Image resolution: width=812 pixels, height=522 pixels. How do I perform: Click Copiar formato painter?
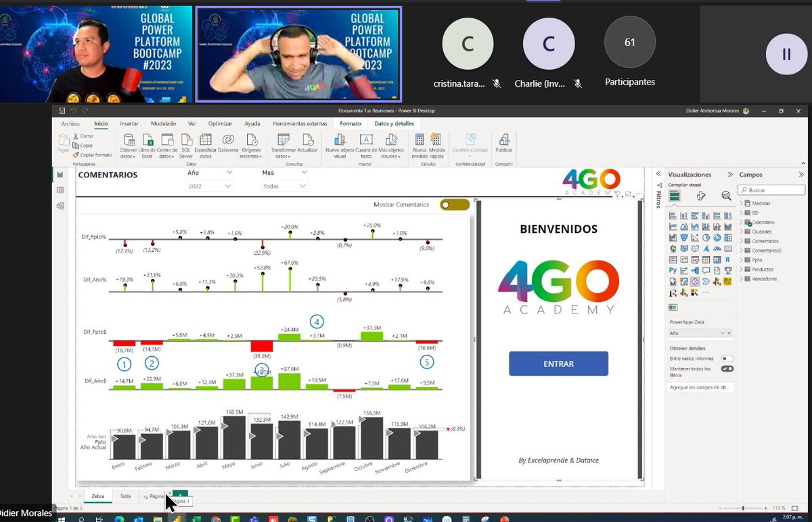[x=93, y=154]
